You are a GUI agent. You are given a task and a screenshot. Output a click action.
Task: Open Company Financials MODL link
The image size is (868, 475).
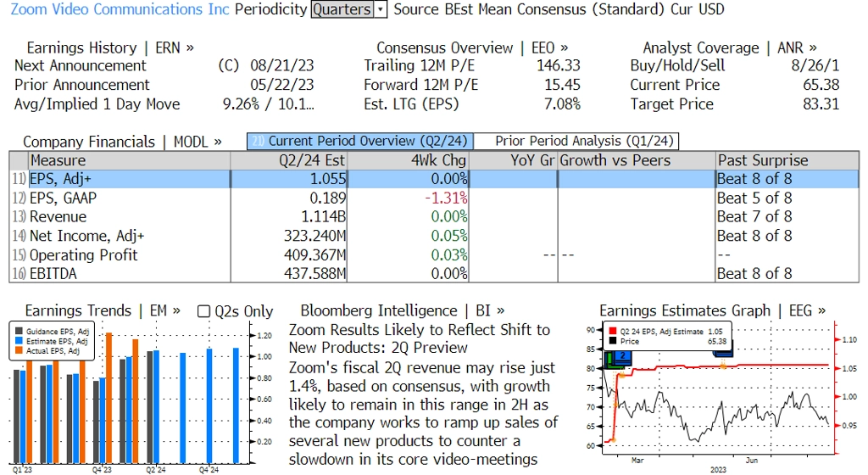122,142
